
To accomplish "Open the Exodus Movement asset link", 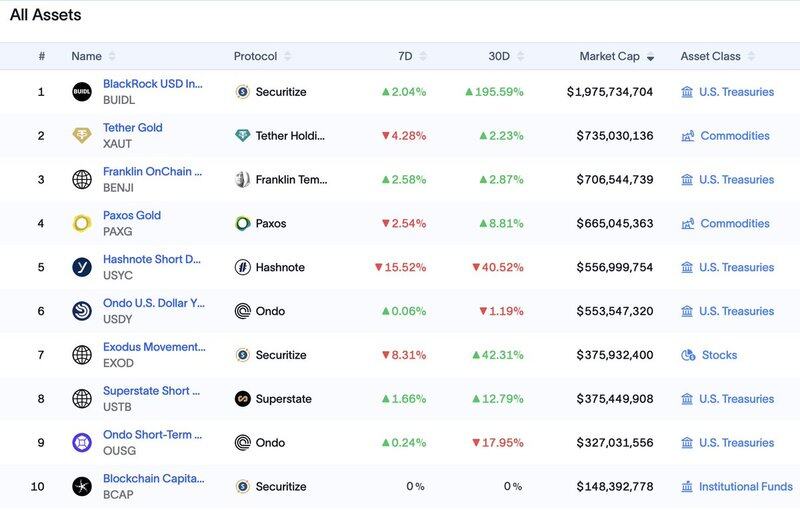I will [x=154, y=347].
